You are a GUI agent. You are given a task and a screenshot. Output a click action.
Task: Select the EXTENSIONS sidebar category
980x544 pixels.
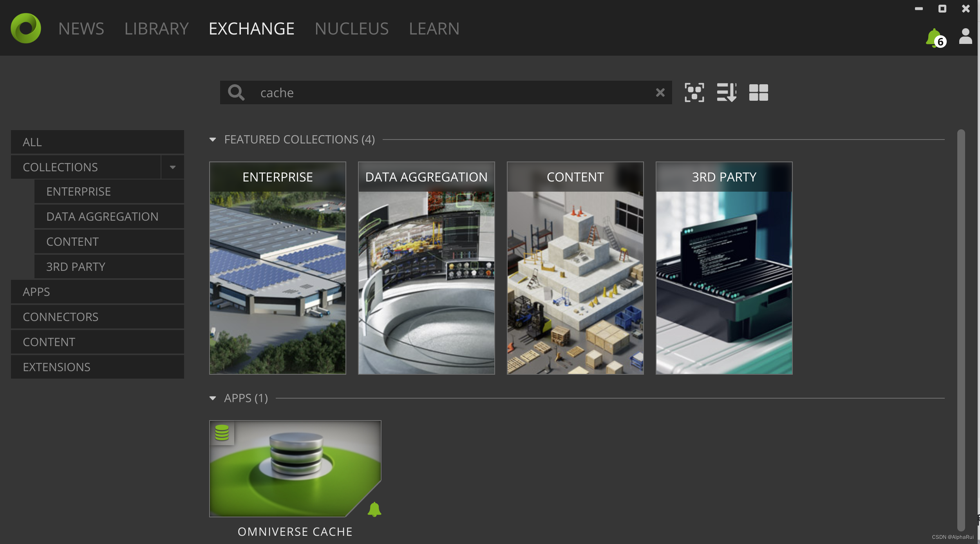click(x=98, y=367)
